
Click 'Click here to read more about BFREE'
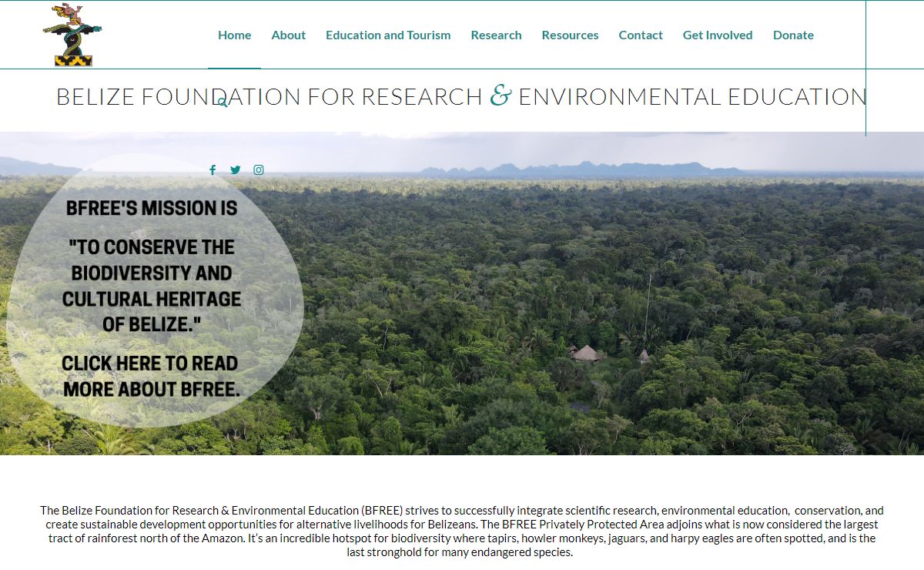point(150,376)
